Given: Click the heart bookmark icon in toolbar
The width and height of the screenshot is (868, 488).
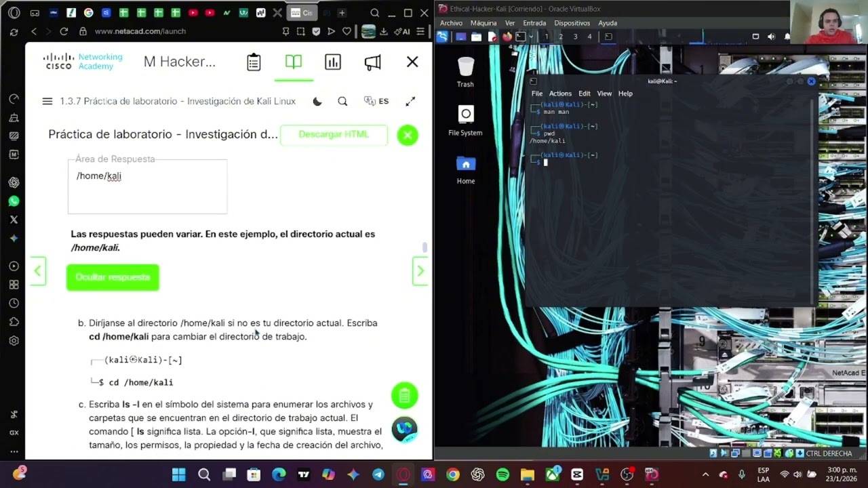Looking at the screenshot, I should [x=347, y=31].
